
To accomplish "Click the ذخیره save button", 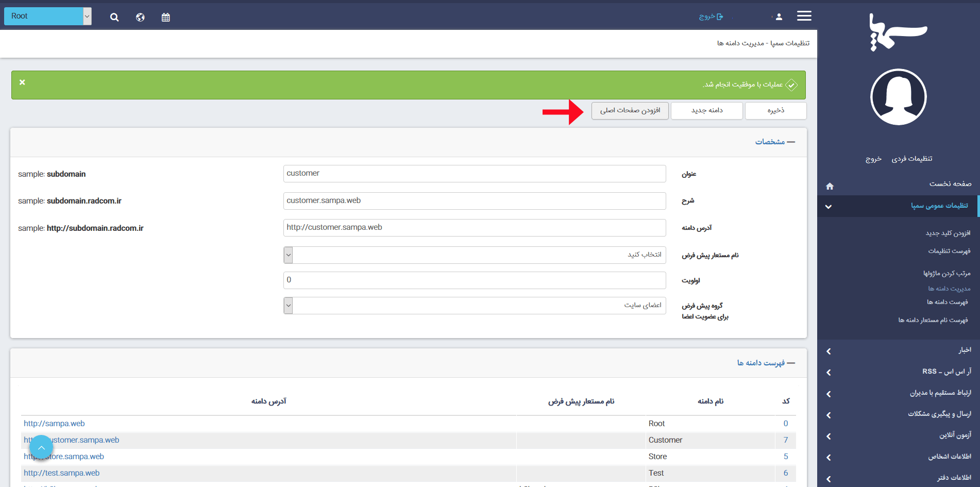I will coord(775,111).
